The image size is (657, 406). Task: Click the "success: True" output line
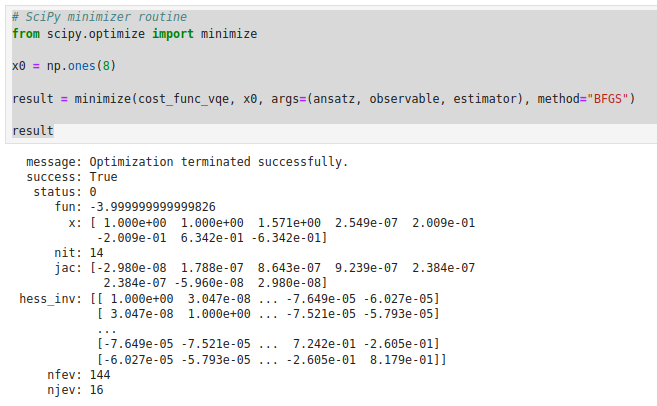72,177
